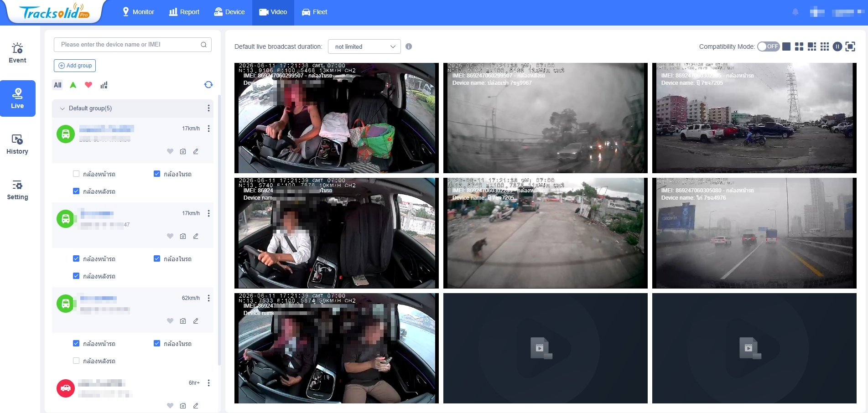Uncheck กล้องในรถ under the 62km/h vehicle

click(x=157, y=343)
